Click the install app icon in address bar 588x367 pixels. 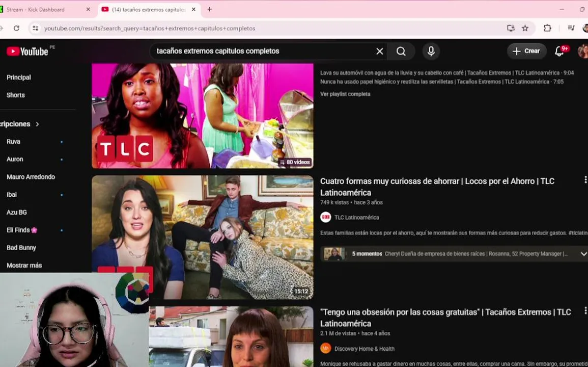511,28
